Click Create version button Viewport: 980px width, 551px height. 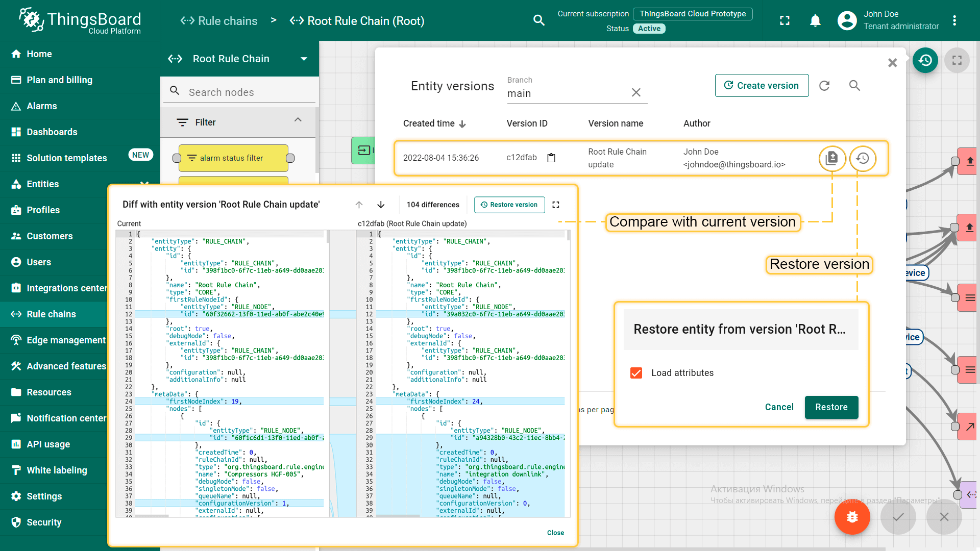[x=762, y=86]
